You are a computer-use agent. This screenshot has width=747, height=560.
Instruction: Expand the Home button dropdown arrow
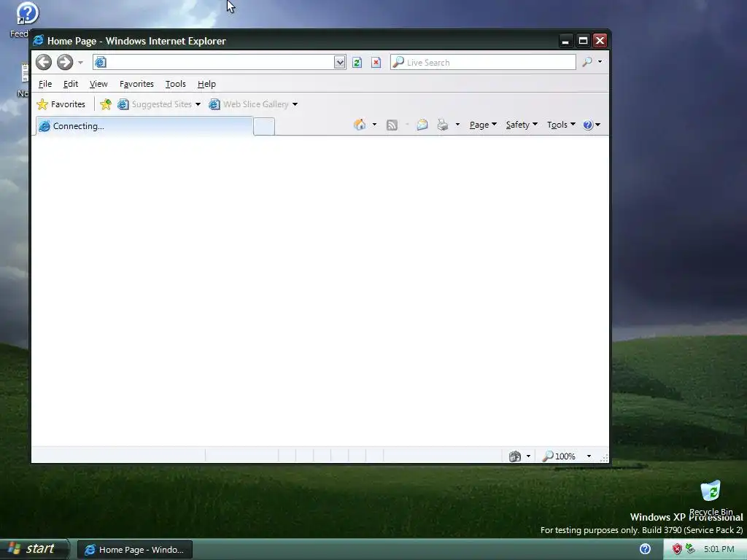(x=374, y=125)
